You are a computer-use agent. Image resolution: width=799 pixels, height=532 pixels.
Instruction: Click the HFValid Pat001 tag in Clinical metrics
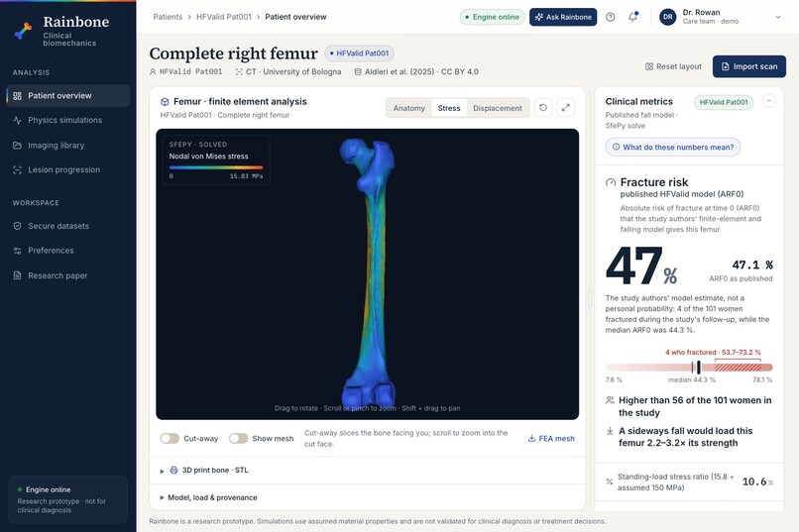(724, 102)
